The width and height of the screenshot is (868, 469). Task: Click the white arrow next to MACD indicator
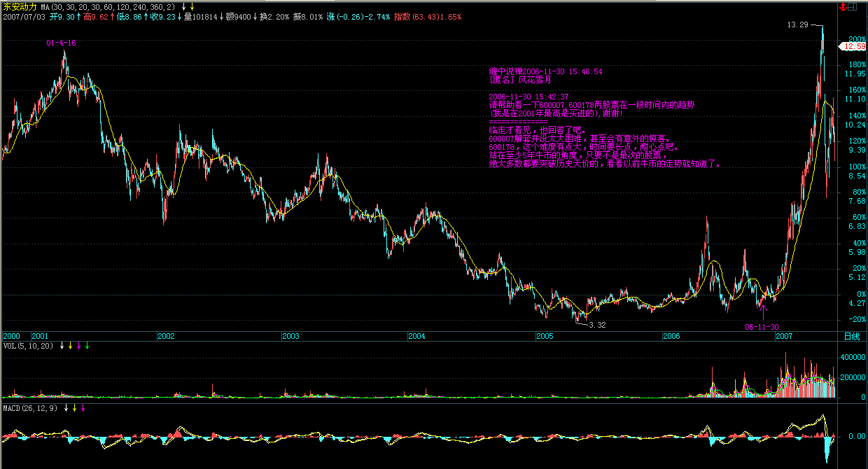point(66,408)
